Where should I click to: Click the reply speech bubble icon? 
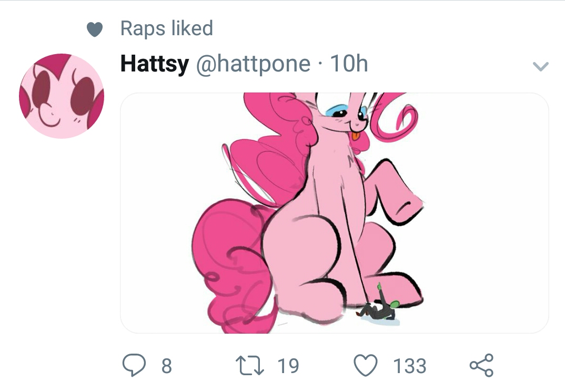pos(134,365)
